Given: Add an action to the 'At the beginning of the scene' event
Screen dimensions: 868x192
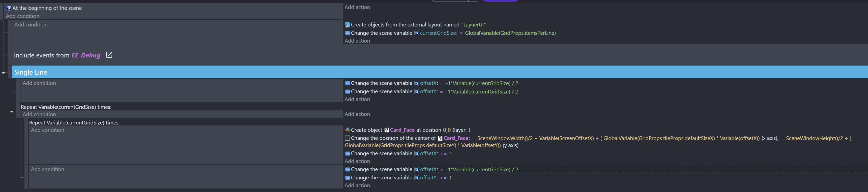Looking at the screenshot, I should click(x=357, y=7).
